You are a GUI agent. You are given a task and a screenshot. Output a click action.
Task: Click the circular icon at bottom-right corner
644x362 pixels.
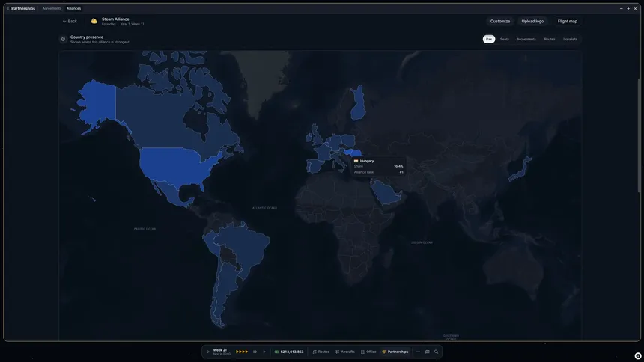[x=637, y=356]
